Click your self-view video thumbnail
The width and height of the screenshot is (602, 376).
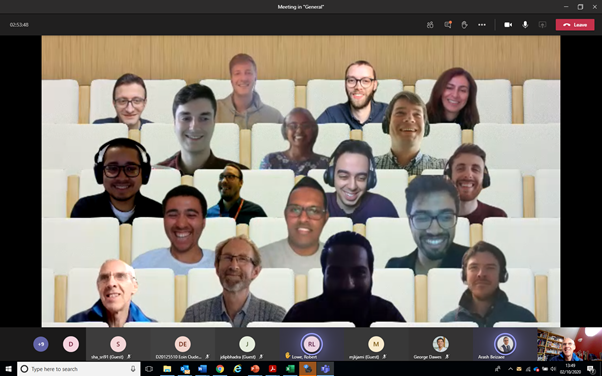tap(569, 345)
